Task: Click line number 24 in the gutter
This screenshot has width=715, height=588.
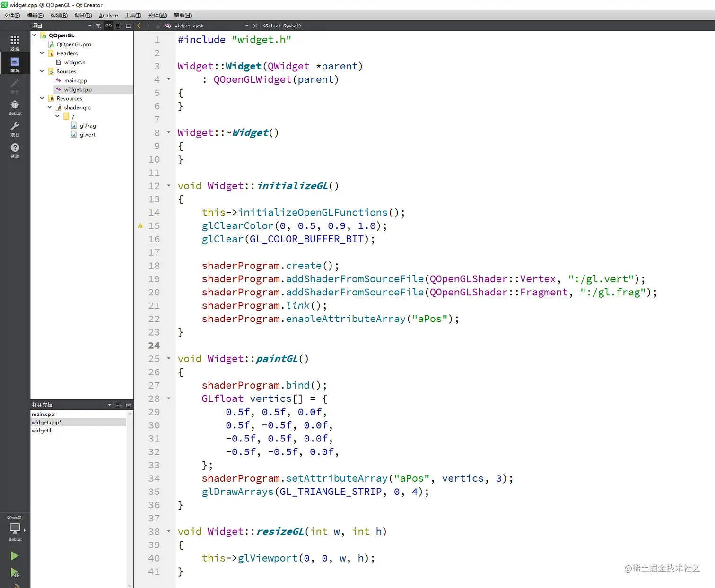Action: click(154, 346)
